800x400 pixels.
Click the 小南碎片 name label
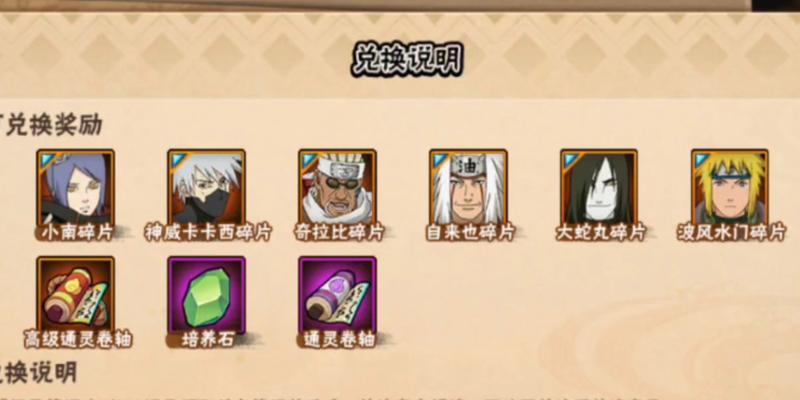78,233
